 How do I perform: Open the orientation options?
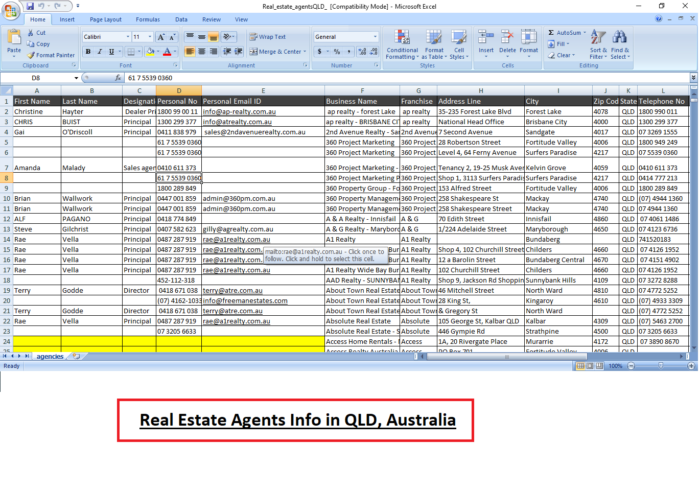pyautogui.click(x=228, y=37)
